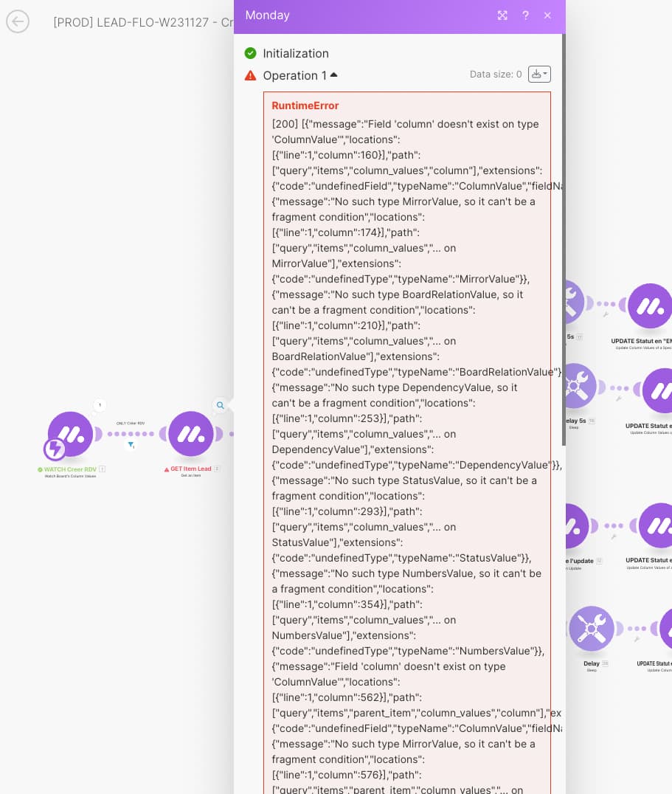Click the Operation 1 label

click(x=294, y=75)
